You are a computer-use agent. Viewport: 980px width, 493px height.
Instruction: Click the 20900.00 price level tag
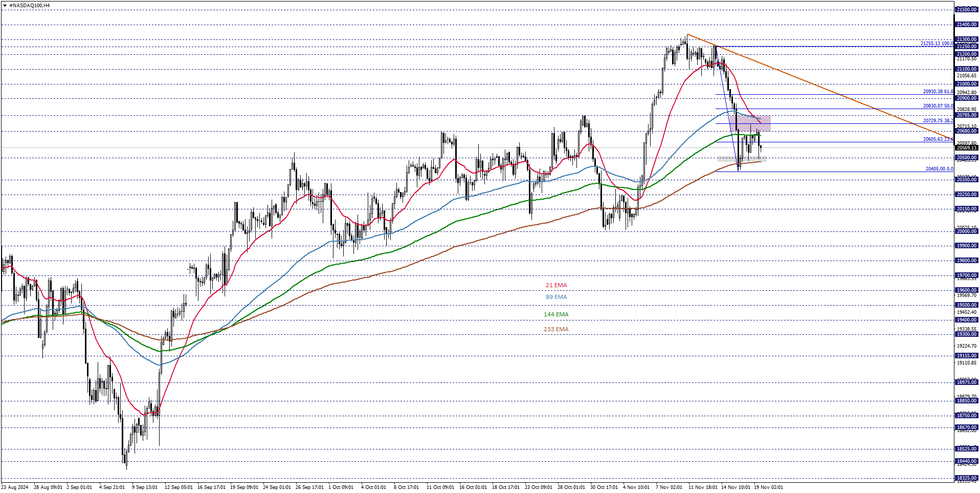click(967, 98)
